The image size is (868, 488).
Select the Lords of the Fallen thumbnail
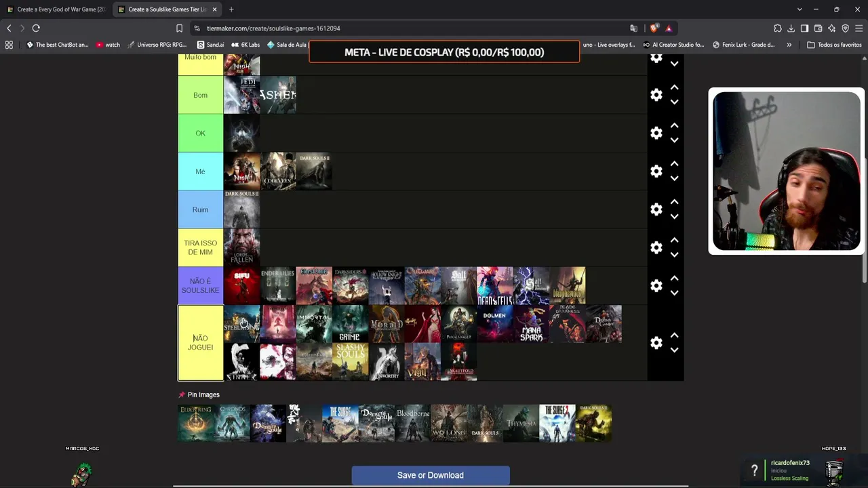point(242,247)
